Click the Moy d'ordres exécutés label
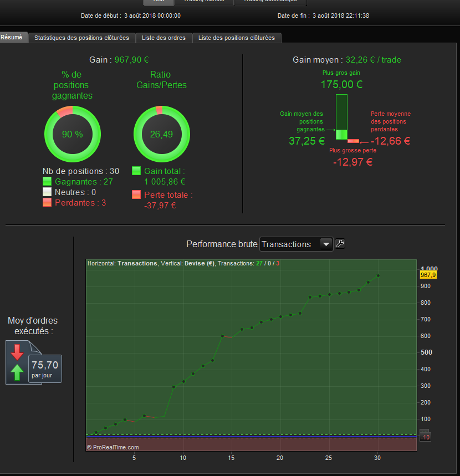This screenshot has width=460, height=476. 33,326
